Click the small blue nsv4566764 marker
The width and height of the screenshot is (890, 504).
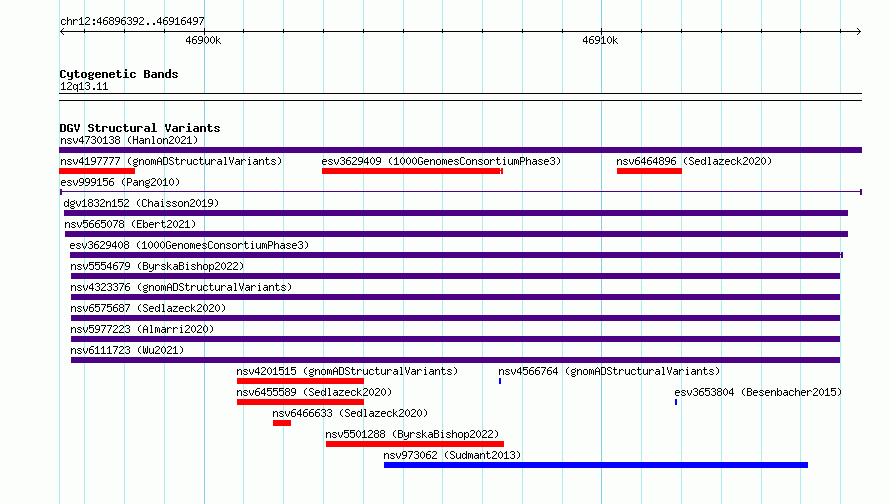(500, 381)
